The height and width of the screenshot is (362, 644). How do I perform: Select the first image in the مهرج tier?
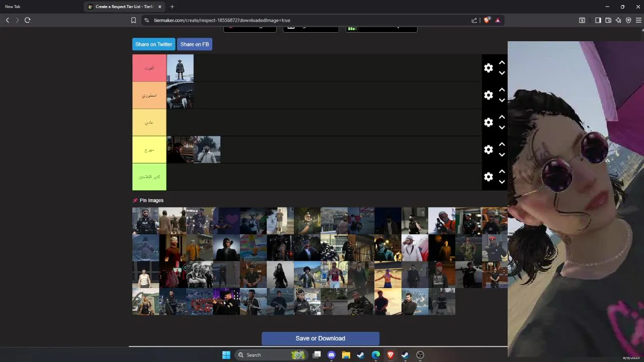click(x=180, y=149)
